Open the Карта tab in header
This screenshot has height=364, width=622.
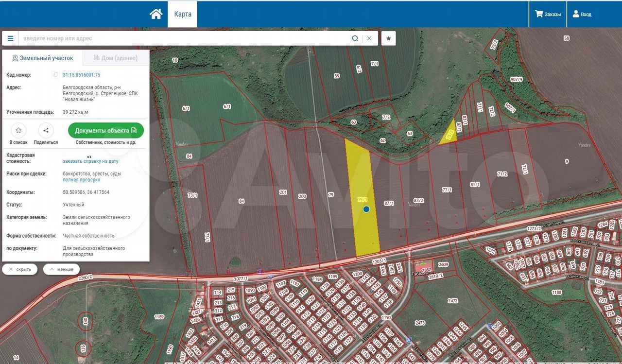coord(182,14)
